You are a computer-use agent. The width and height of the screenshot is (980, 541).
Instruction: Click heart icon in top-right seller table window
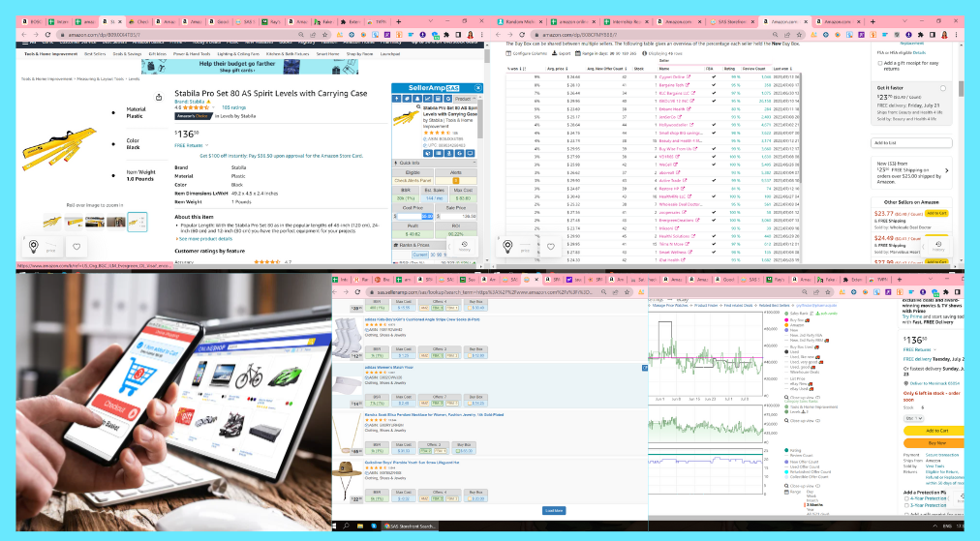click(551, 247)
